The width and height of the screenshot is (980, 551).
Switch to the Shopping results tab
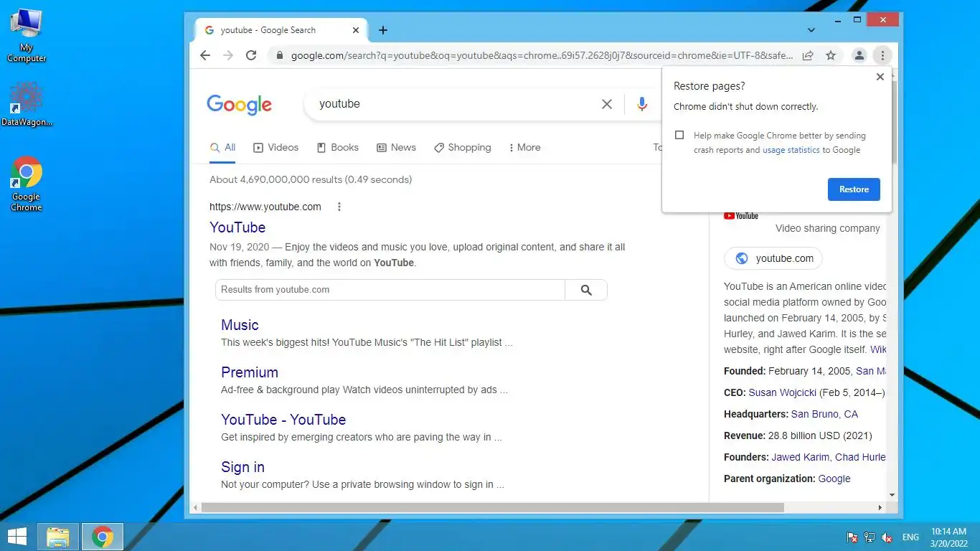[462, 147]
